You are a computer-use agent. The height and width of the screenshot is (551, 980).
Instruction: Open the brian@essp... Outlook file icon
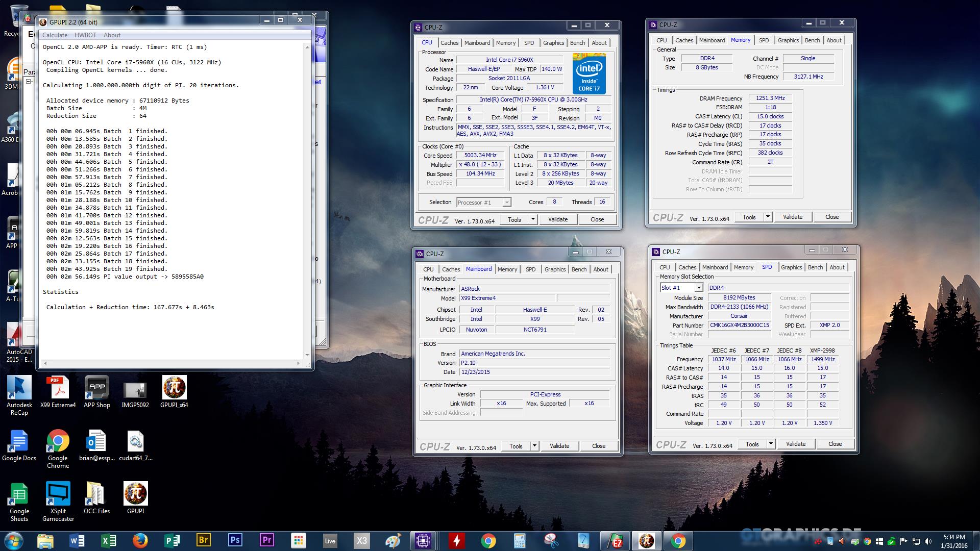click(x=96, y=445)
